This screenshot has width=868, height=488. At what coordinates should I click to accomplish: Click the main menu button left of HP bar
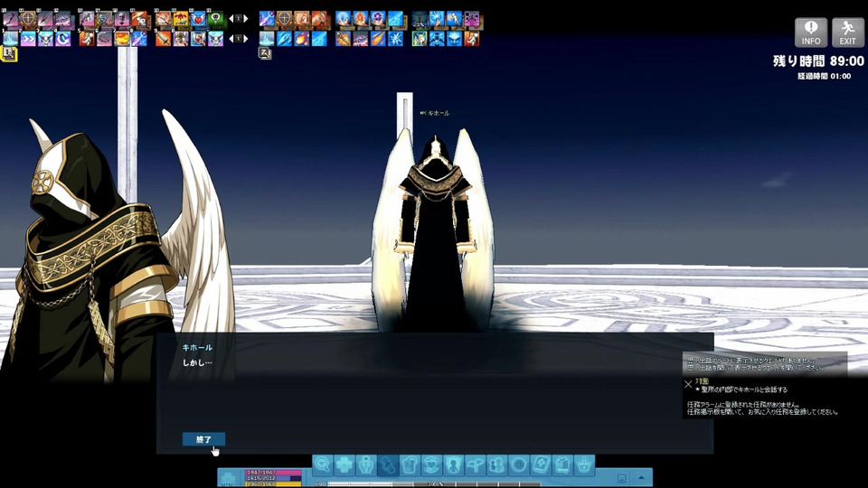pyautogui.click(x=227, y=478)
